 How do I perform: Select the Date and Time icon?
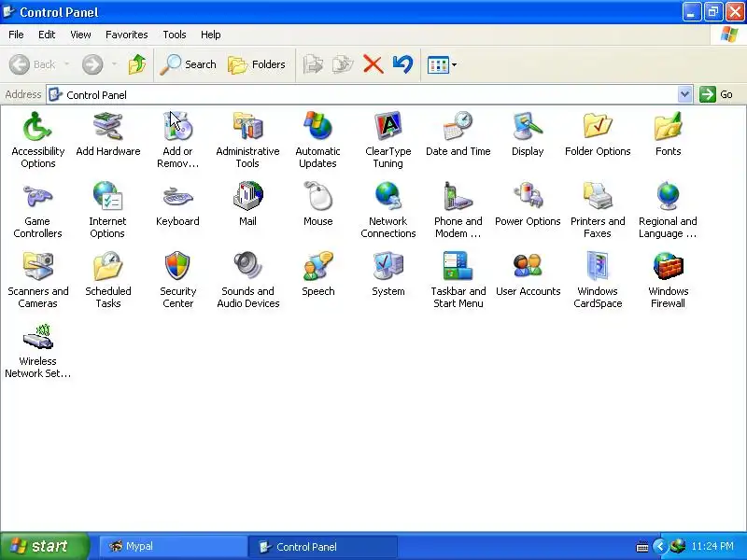(458, 127)
